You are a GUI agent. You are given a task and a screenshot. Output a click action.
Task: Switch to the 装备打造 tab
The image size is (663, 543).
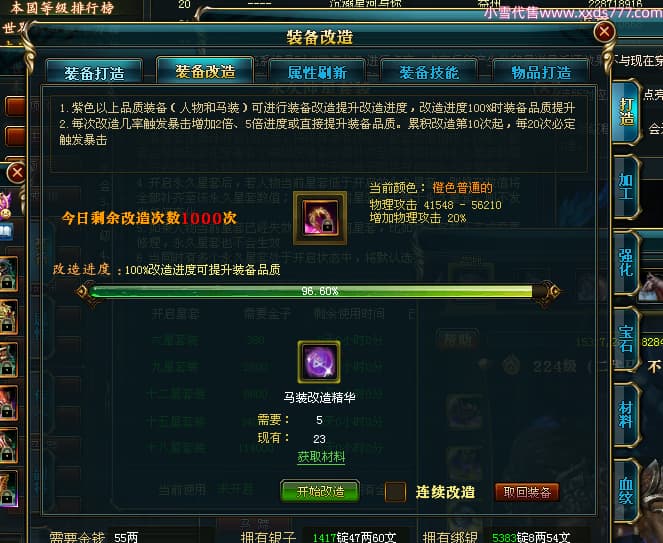click(94, 73)
